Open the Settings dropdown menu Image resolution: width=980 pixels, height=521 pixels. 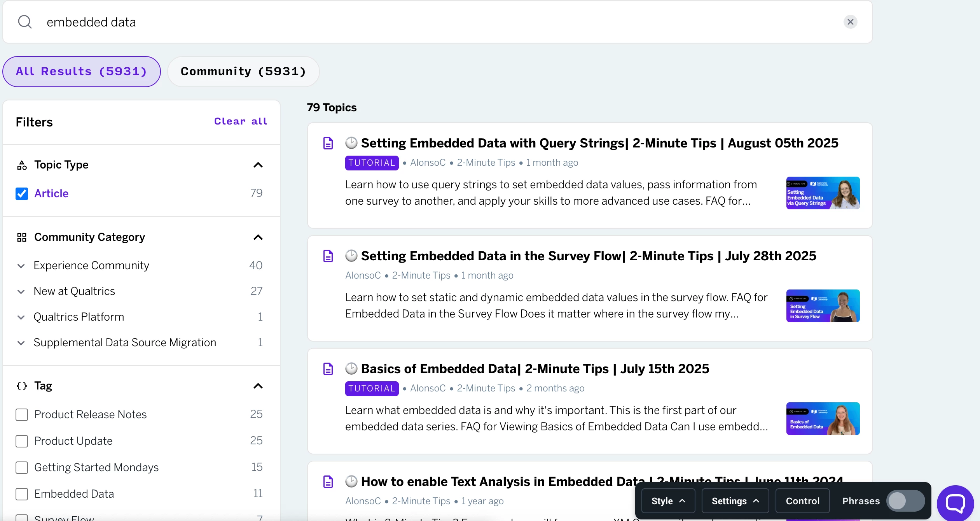(x=735, y=501)
